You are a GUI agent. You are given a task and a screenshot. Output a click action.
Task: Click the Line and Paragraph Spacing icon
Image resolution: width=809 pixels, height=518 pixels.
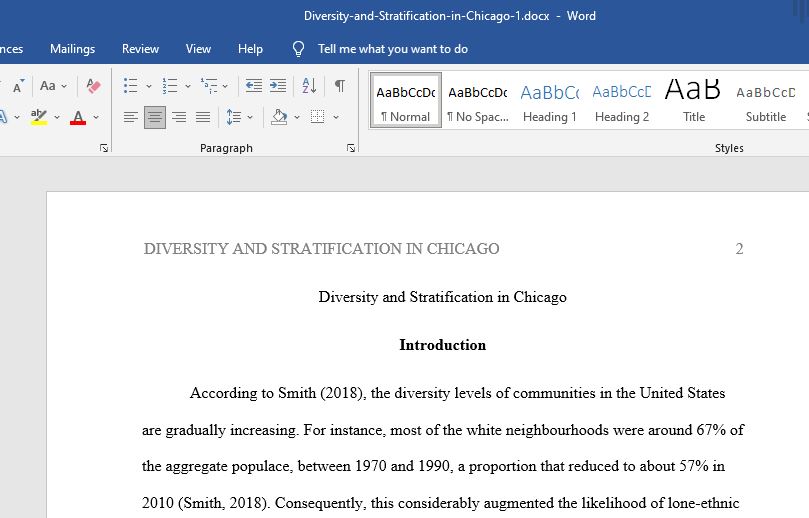tap(234, 118)
